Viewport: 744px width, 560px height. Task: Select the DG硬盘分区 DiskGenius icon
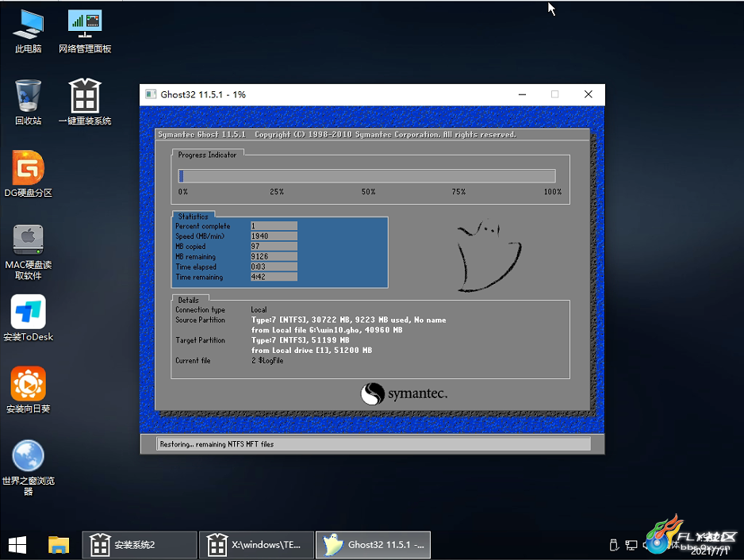tap(28, 174)
